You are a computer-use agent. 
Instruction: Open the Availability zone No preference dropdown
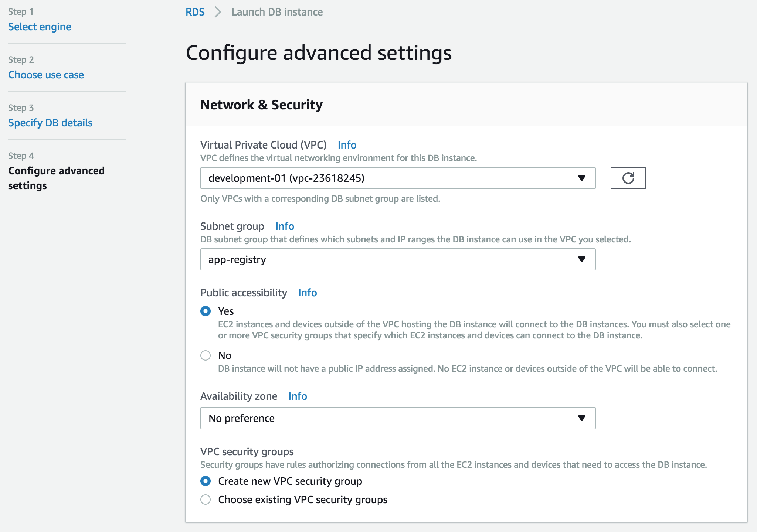pyautogui.click(x=397, y=418)
